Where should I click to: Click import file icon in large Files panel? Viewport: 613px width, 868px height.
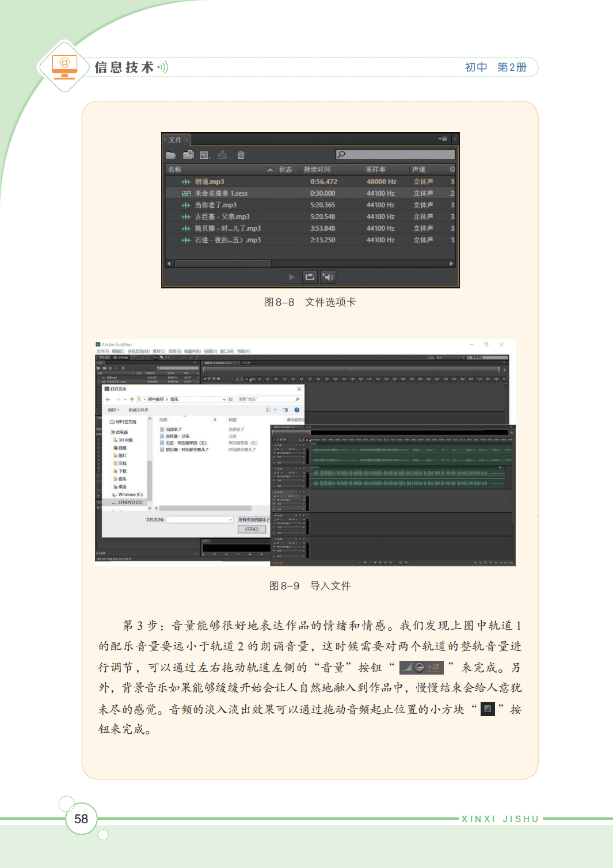[x=188, y=155]
